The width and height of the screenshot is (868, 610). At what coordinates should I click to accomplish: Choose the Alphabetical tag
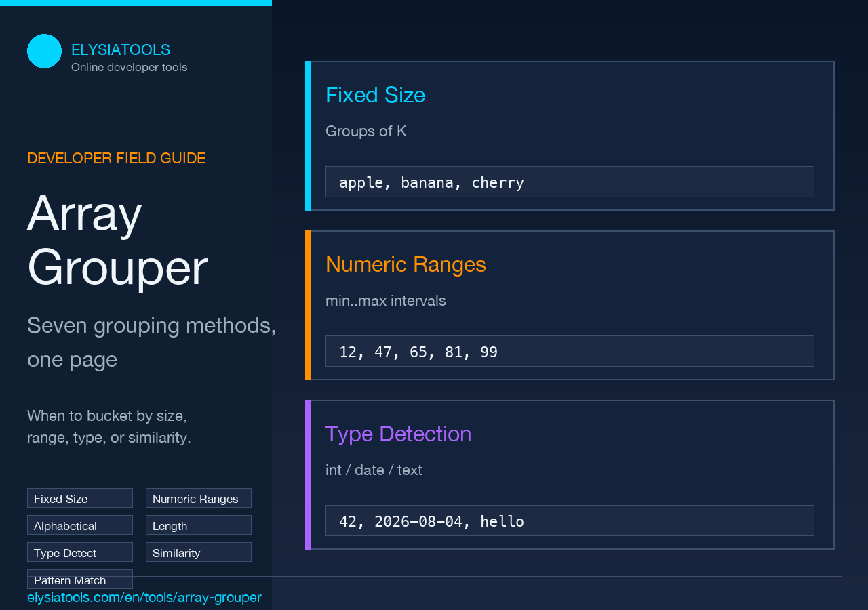(80, 525)
